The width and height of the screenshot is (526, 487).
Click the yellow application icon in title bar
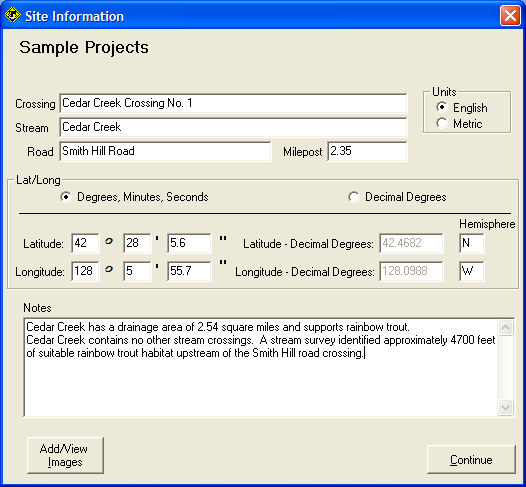coord(12,15)
